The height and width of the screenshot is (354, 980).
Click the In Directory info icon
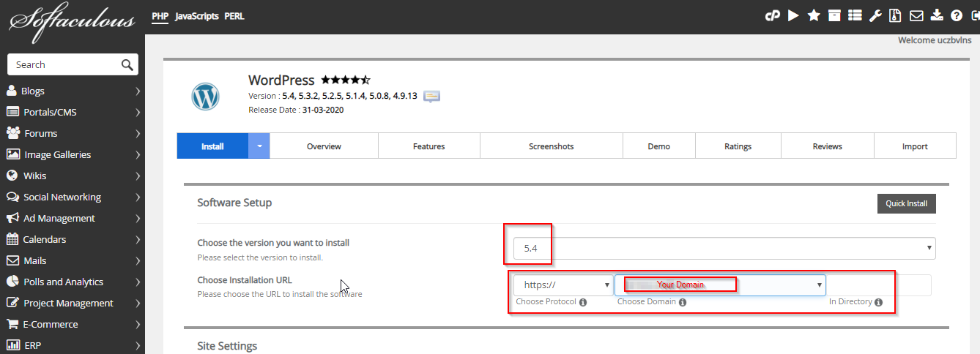pyautogui.click(x=878, y=302)
